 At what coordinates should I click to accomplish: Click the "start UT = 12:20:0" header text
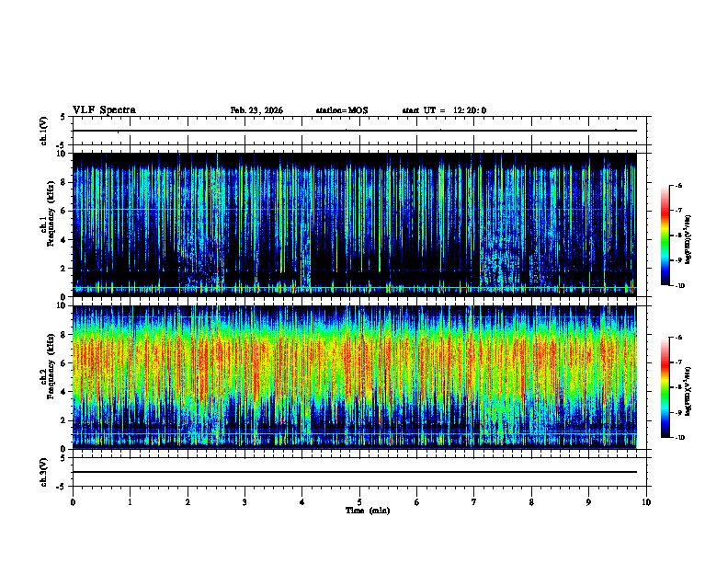pyautogui.click(x=444, y=110)
